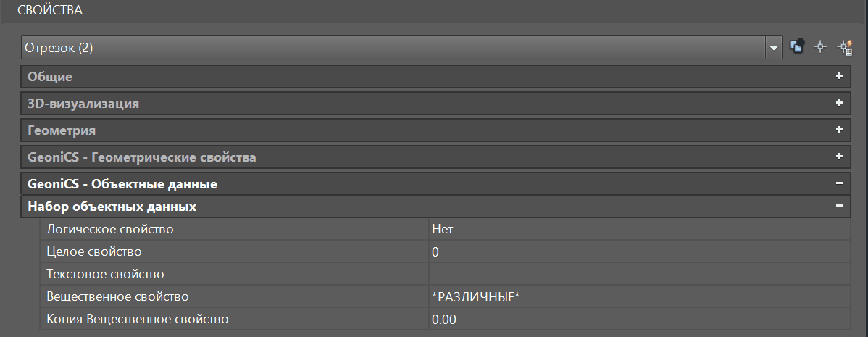Open the object type dropdown arrow
The height and width of the screenshot is (337, 868).
click(774, 48)
